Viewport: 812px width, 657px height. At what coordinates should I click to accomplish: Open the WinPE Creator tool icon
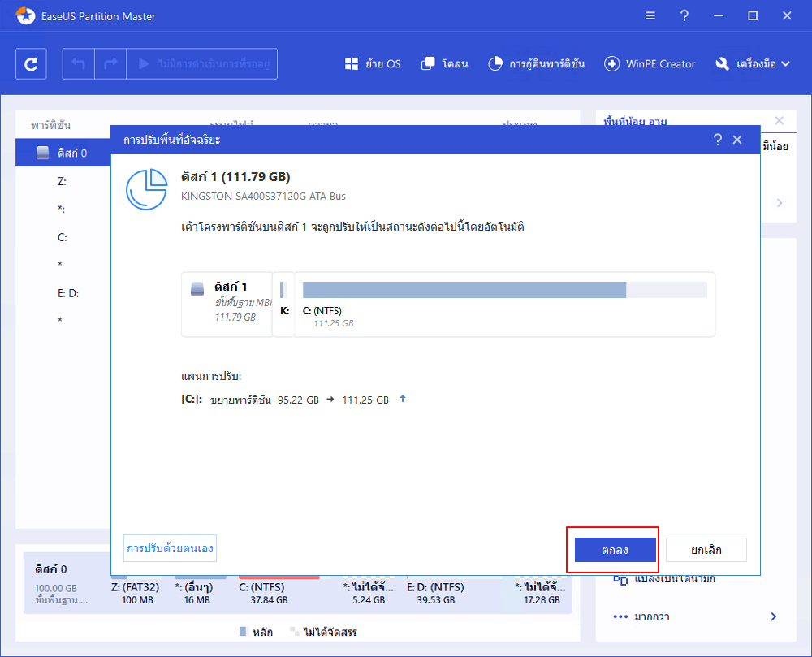point(611,63)
